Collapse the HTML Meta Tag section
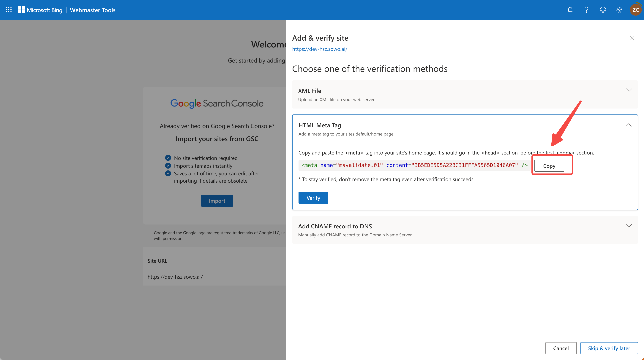Image resolution: width=644 pixels, height=360 pixels. click(x=629, y=125)
